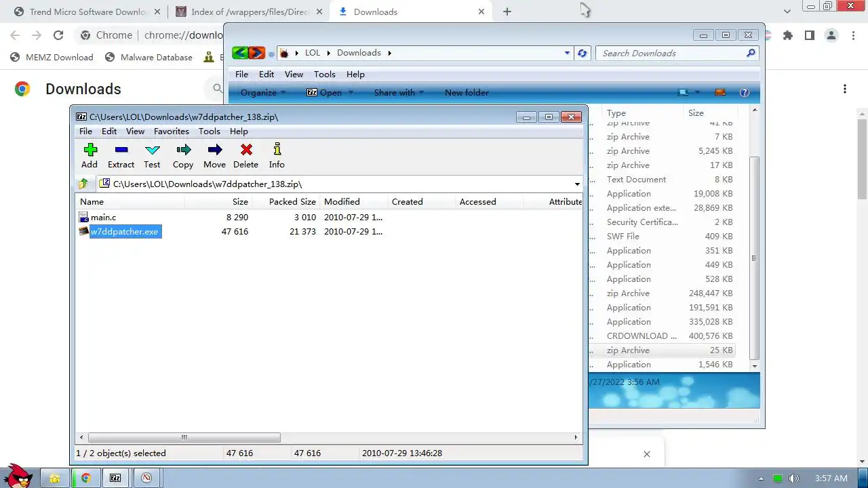Screen dimensions: 868x488
Task: Click the chevron after Downloads in Explorer breadcrumb
Action: pos(389,53)
